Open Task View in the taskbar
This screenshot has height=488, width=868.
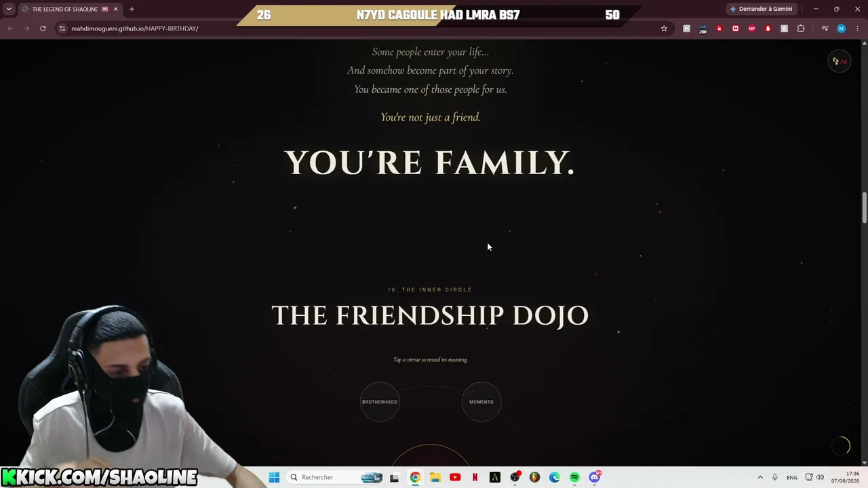[x=394, y=477]
